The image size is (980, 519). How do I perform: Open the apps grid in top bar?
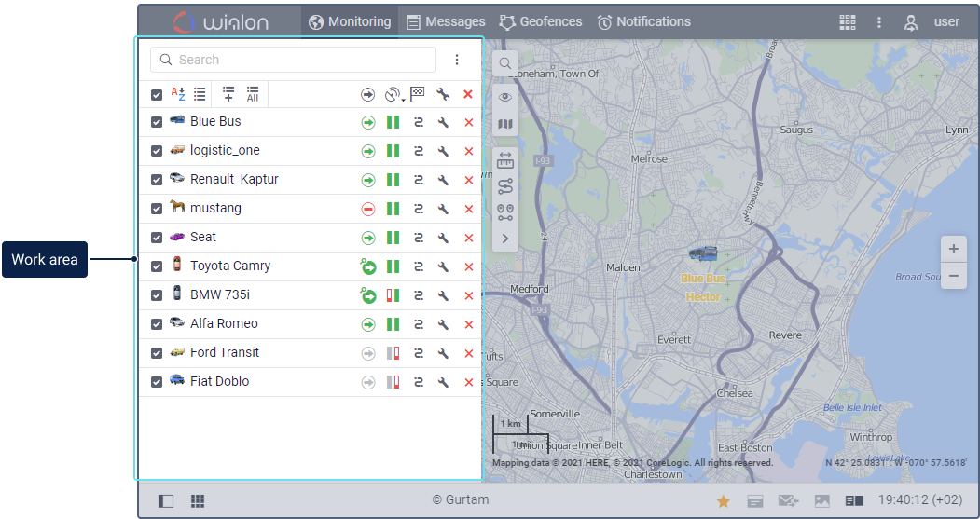point(847,22)
